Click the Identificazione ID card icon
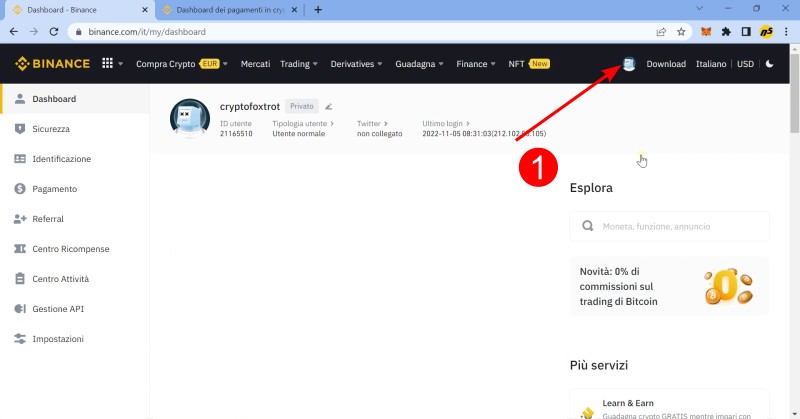The width and height of the screenshot is (800, 419). tap(20, 159)
